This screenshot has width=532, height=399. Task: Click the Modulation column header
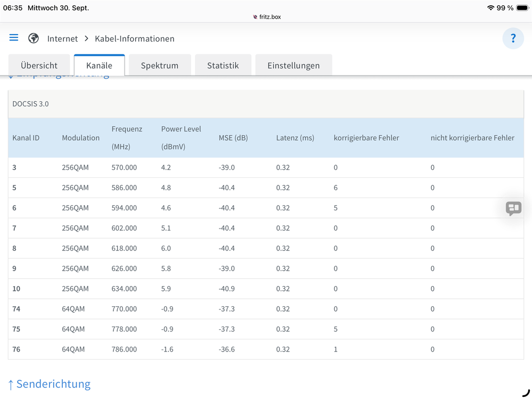tap(81, 138)
